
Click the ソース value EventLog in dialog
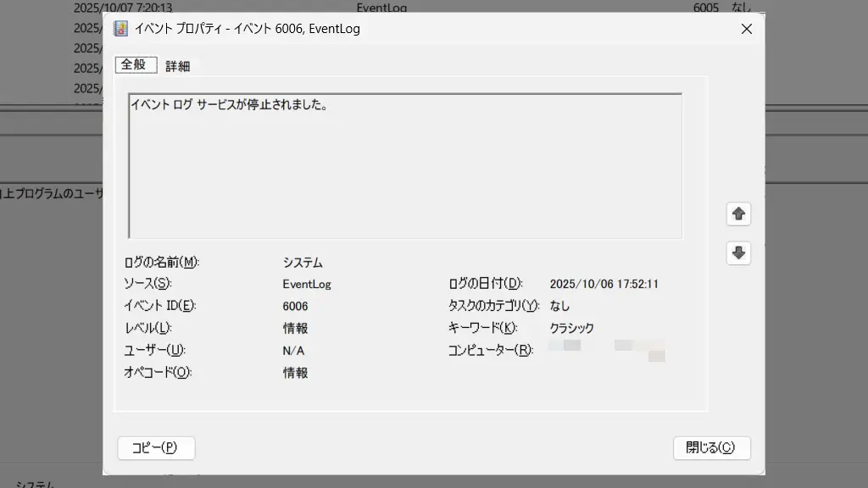[307, 285]
